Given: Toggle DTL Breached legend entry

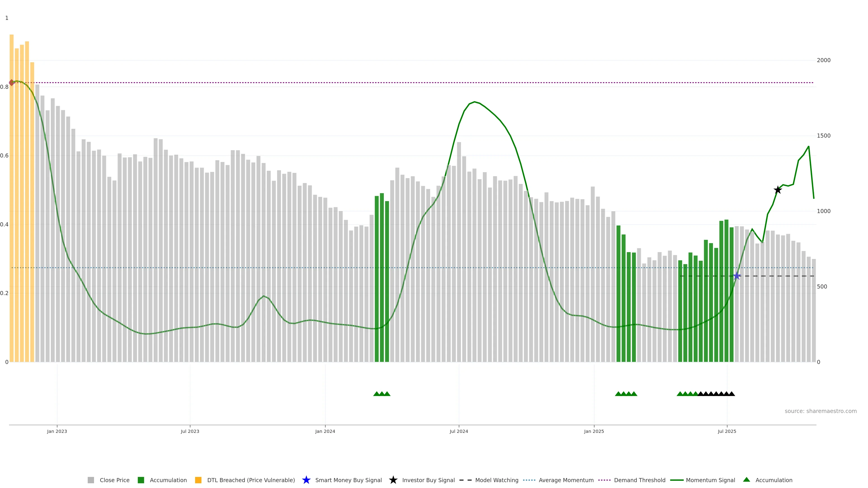Looking at the screenshot, I should [198, 480].
